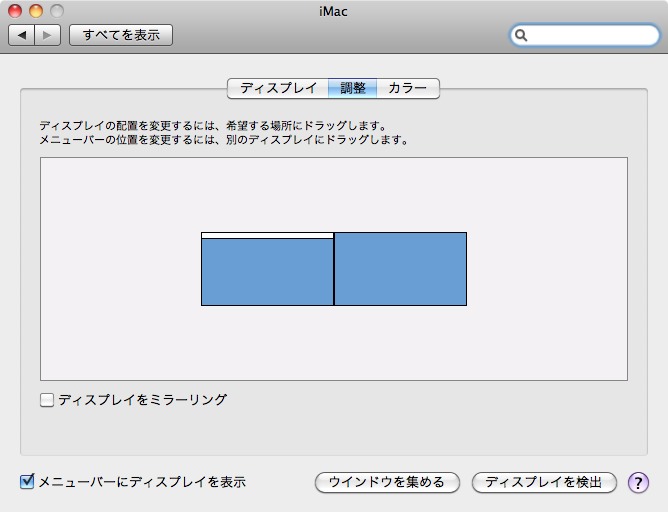Open the カラー tab
Viewport: 668px width, 512px height.
tap(408, 88)
